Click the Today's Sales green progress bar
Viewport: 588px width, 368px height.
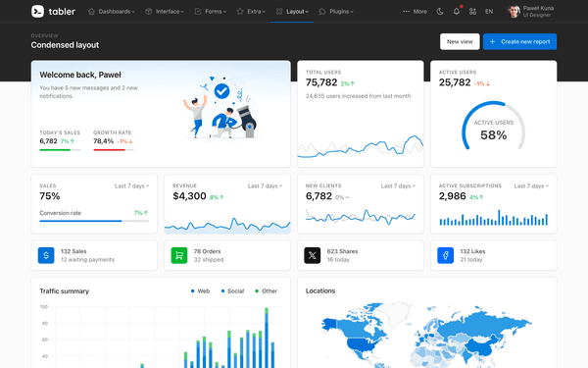60,150
